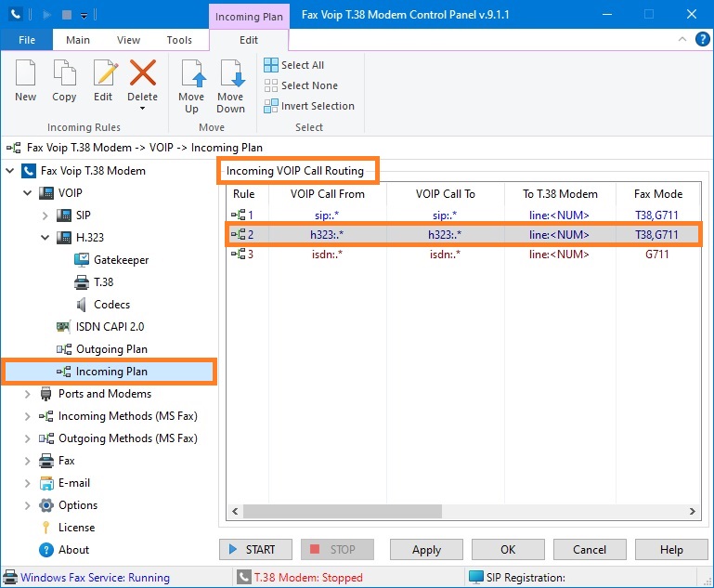This screenshot has height=588, width=714.
Task: Click the Incoming Plan contextual tab header
Action: coord(249,17)
